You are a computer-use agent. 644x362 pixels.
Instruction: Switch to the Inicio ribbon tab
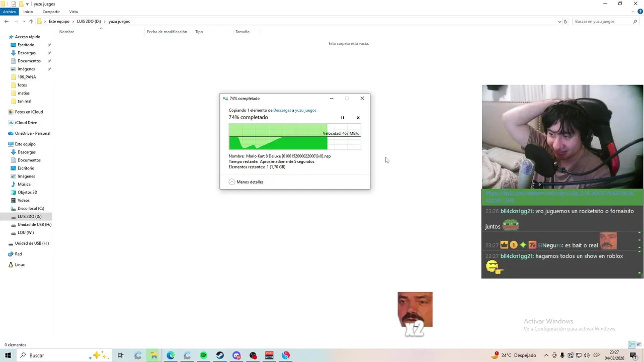[x=28, y=12]
